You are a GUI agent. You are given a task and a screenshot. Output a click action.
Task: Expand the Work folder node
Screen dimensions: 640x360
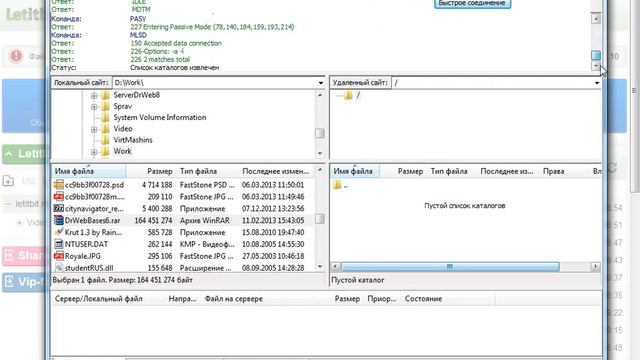tap(94, 152)
